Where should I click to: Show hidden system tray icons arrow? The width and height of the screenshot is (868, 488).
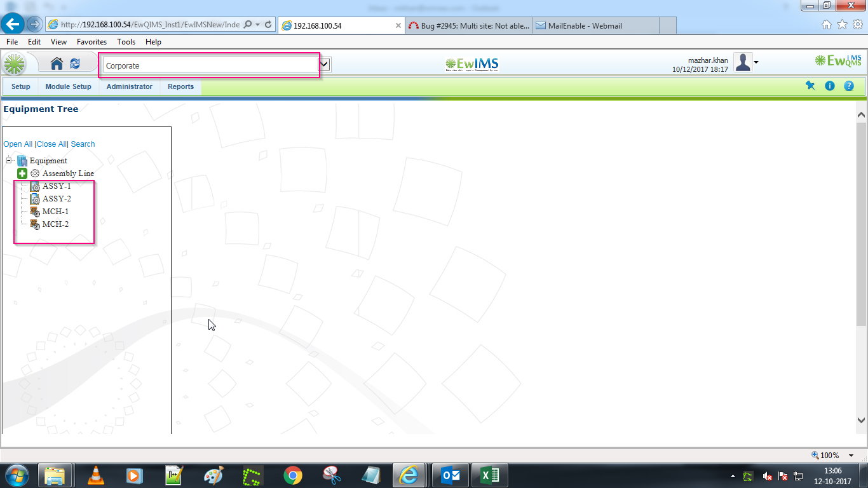pos(733,476)
